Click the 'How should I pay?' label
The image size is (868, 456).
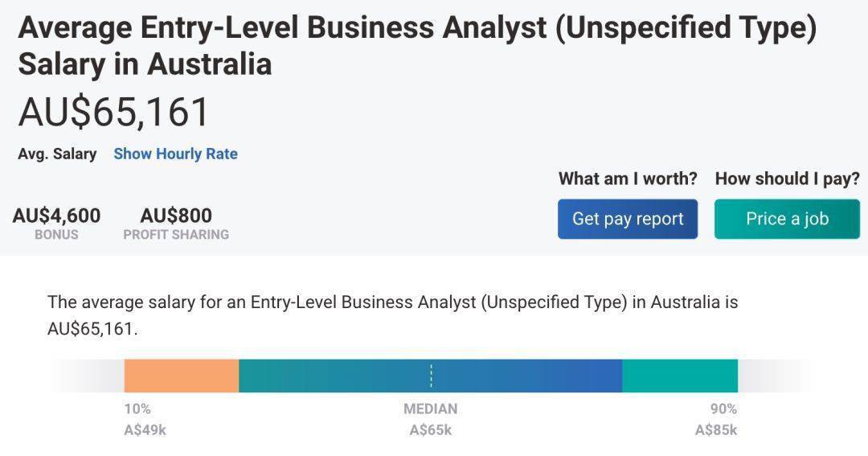point(787,179)
